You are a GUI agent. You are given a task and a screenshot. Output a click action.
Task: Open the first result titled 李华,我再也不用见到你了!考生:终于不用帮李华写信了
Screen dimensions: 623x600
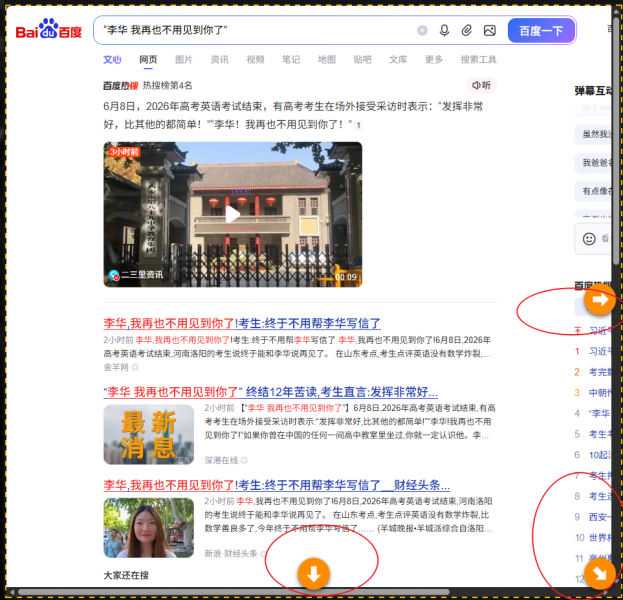tap(242, 323)
